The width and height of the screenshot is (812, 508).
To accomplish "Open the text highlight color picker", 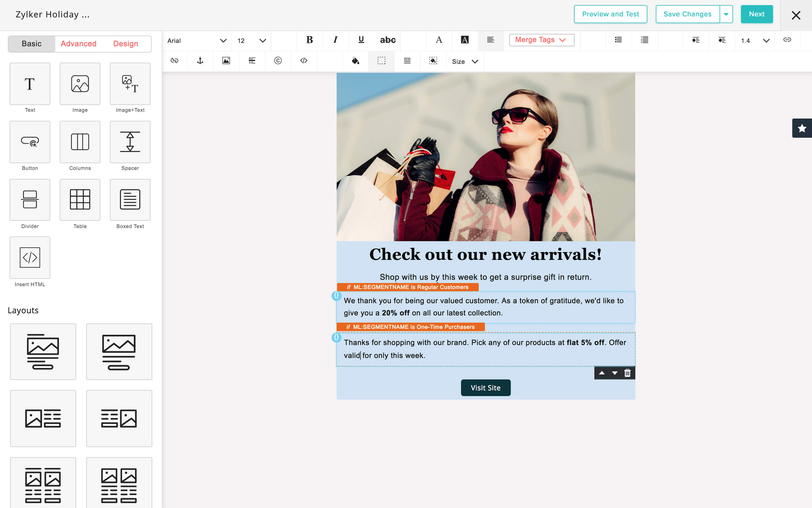I will [x=465, y=40].
